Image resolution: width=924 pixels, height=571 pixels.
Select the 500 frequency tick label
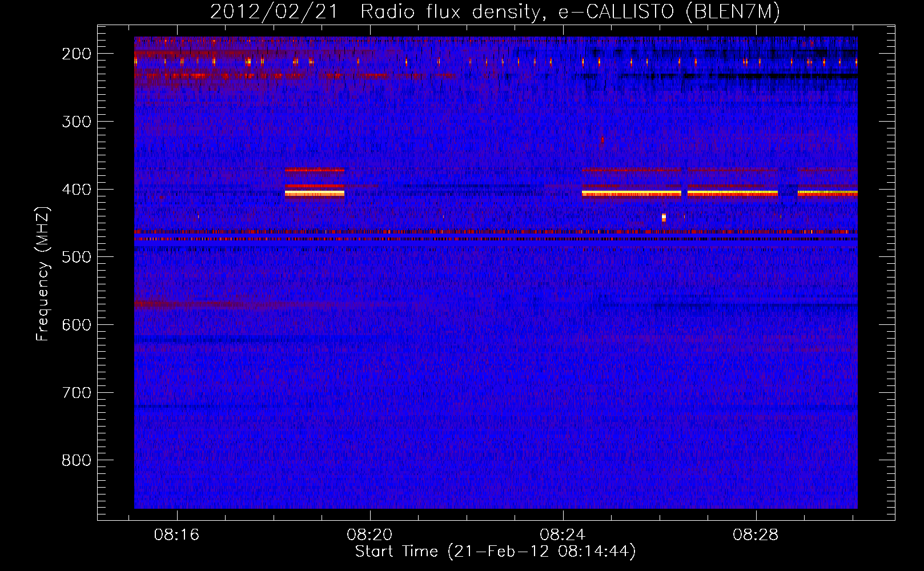pos(77,257)
